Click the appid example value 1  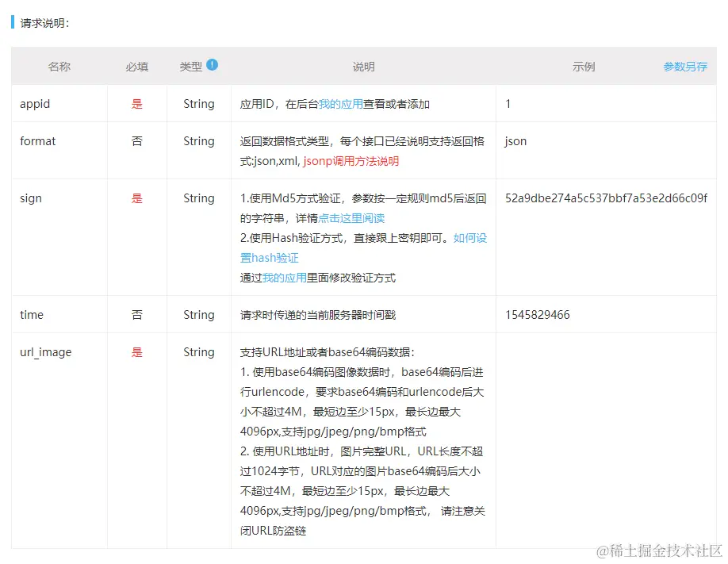(x=508, y=104)
